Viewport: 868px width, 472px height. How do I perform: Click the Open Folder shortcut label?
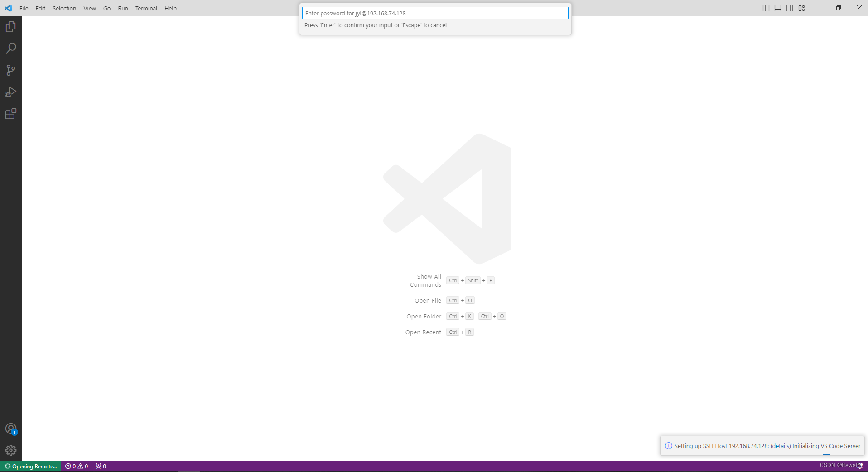[424, 317]
